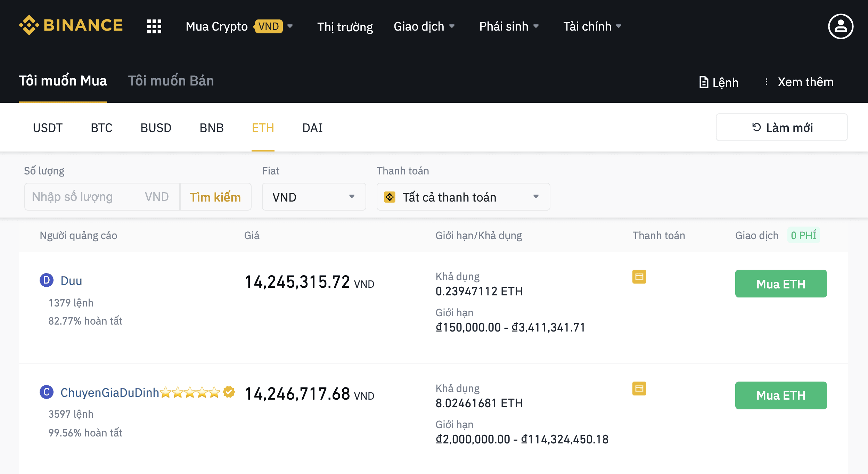This screenshot has height=474, width=868.
Task: Open the Thị trường menu
Action: (345, 27)
